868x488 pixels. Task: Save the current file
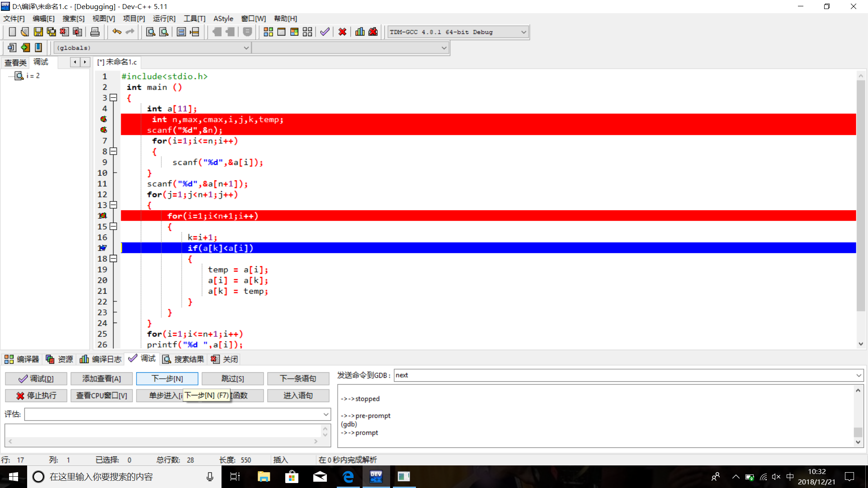click(x=38, y=32)
